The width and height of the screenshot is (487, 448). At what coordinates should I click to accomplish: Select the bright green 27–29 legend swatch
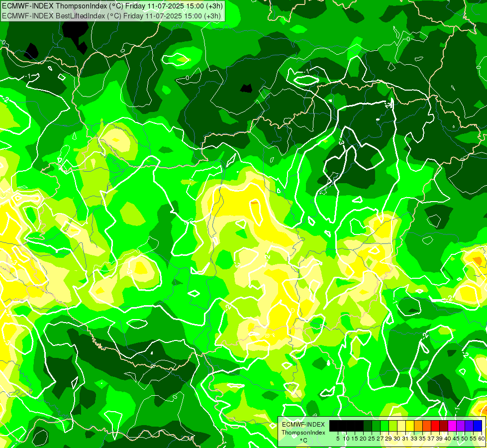click(x=385, y=426)
